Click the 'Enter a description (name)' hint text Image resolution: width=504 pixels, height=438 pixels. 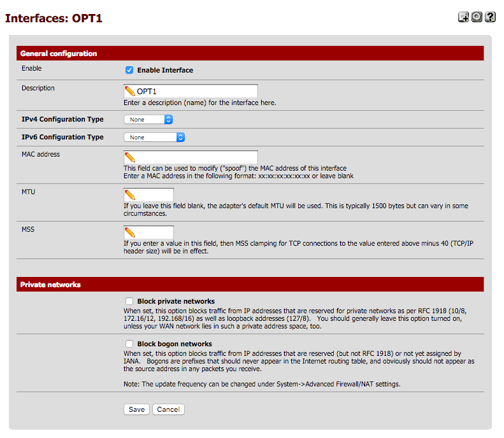pyautogui.click(x=200, y=102)
